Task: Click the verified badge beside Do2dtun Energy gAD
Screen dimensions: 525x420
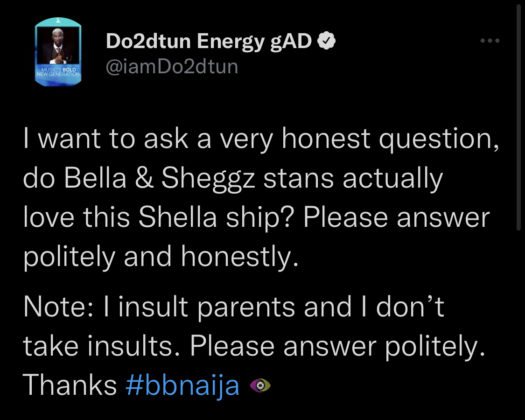Action: pos(326,42)
